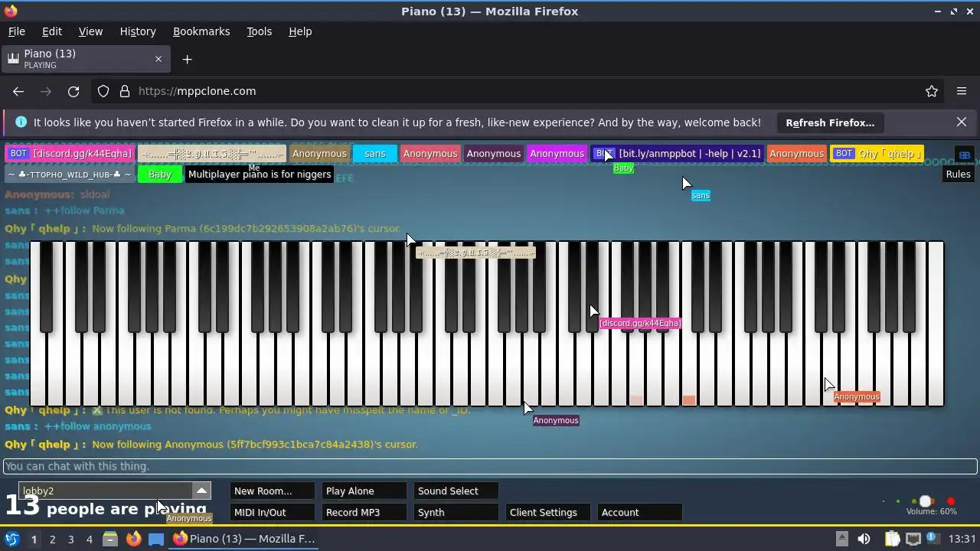Bookmark this page with the star

pos(932,91)
